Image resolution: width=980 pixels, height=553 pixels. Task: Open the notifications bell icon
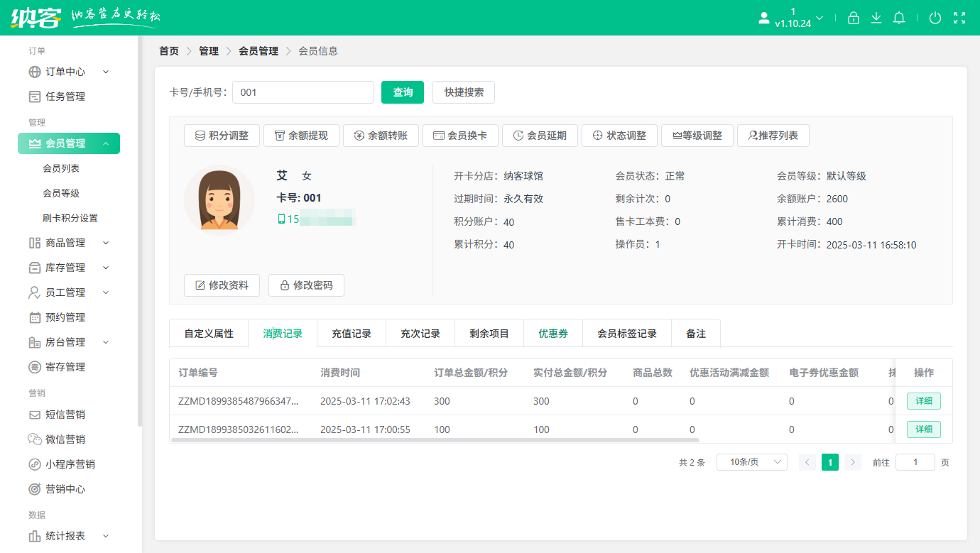point(898,17)
